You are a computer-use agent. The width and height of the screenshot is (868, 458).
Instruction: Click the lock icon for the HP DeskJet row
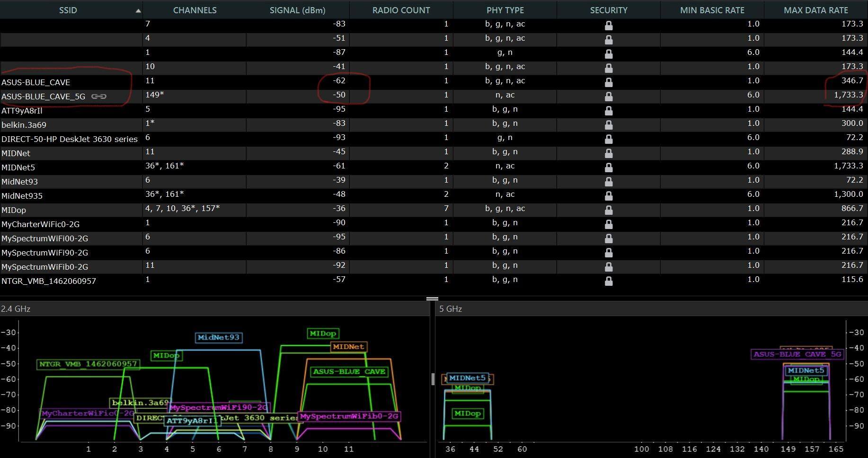click(x=609, y=139)
